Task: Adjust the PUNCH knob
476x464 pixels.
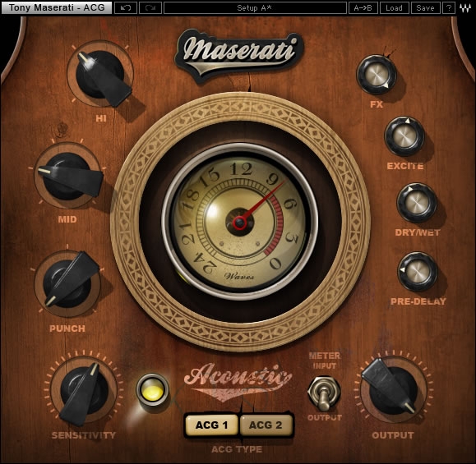Action: point(68,283)
